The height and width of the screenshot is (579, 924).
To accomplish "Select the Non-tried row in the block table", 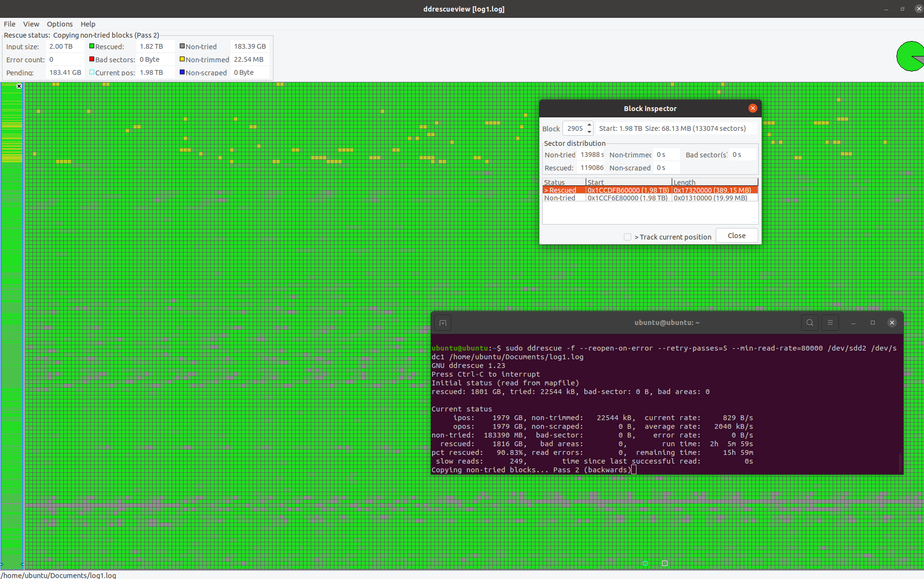I will click(628, 198).
